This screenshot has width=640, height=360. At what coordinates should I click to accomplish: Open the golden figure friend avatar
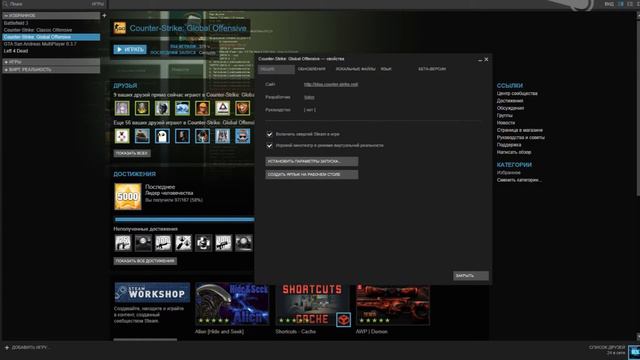[x=142, y=108]
